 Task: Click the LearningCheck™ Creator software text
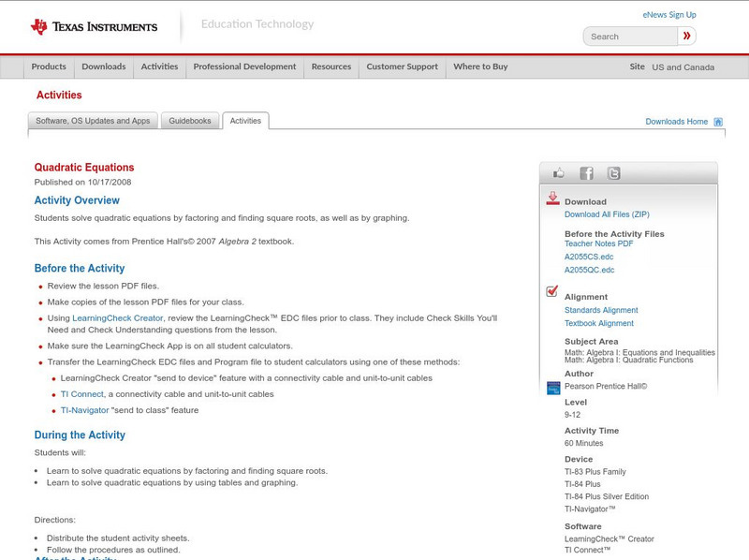[609, 539]
